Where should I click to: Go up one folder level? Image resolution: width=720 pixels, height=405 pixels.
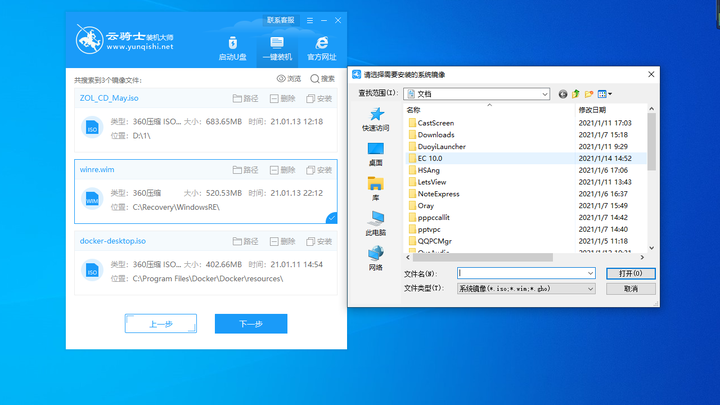(x=575, y=94)
